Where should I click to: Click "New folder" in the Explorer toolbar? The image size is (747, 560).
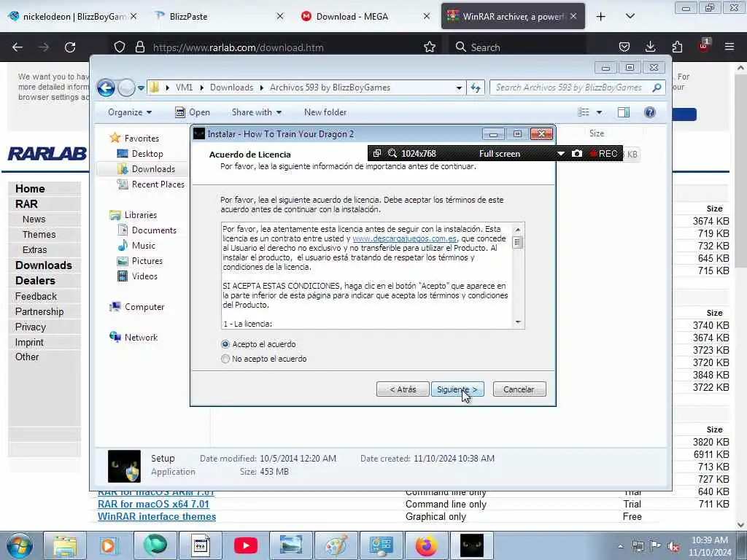pos(325,112)
